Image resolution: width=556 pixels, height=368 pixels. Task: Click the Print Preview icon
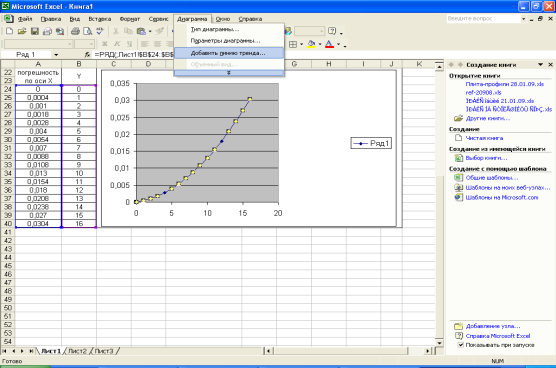pyautogui.click(x=87, y=31)
